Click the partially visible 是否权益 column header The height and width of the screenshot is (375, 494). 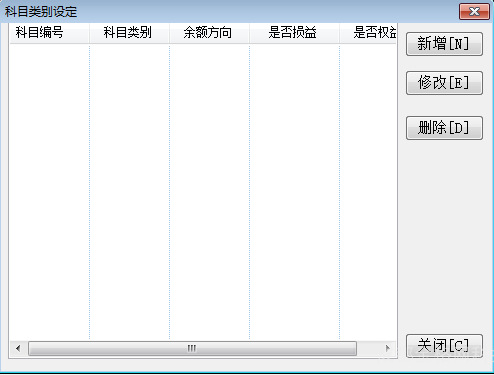coord(368,33)
